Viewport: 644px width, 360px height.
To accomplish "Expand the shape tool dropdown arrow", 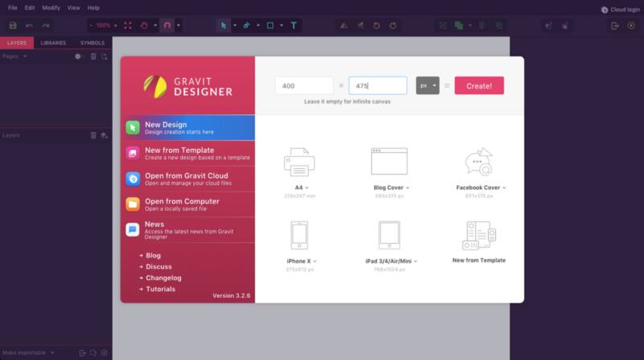I will (x=281, y=26).
